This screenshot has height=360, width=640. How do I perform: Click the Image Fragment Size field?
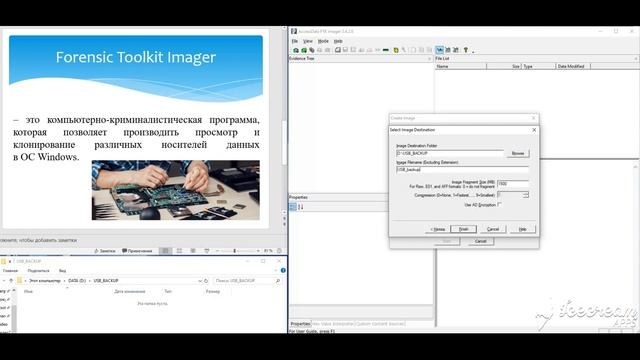(513, 184)
